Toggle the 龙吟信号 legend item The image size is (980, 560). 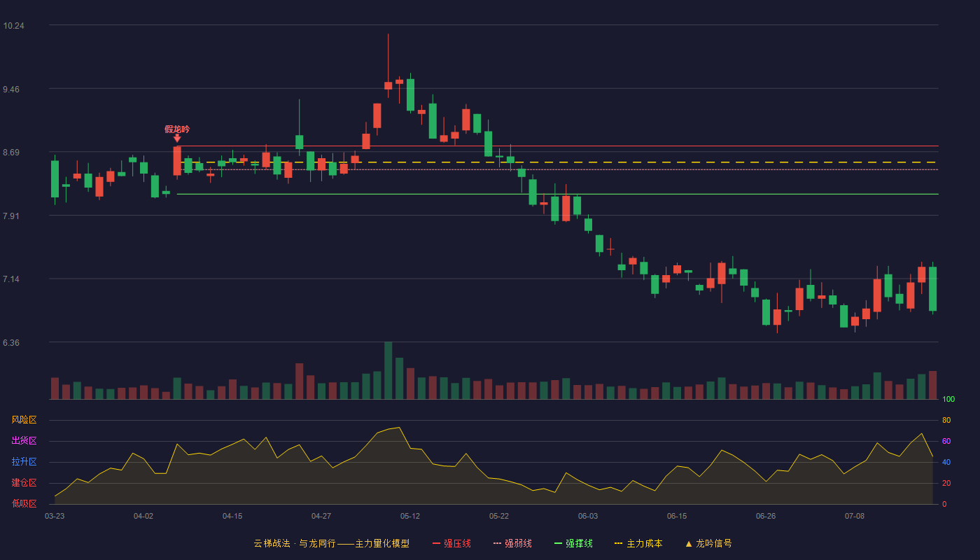click(x=708, y=543)
